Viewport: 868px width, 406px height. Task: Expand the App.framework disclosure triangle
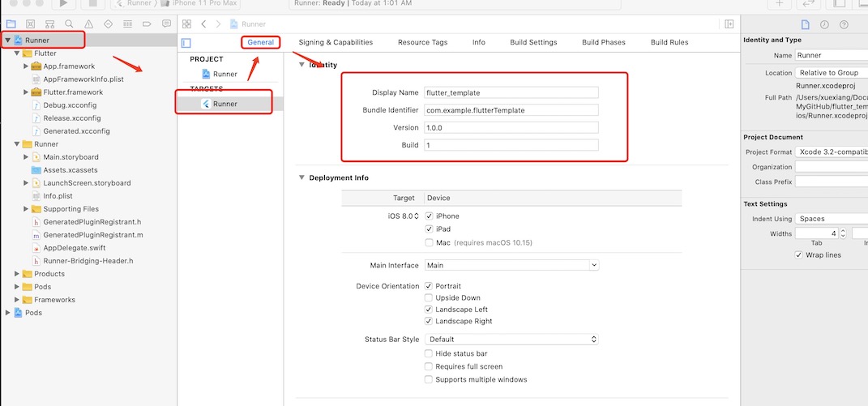click(x=25, y=66)
